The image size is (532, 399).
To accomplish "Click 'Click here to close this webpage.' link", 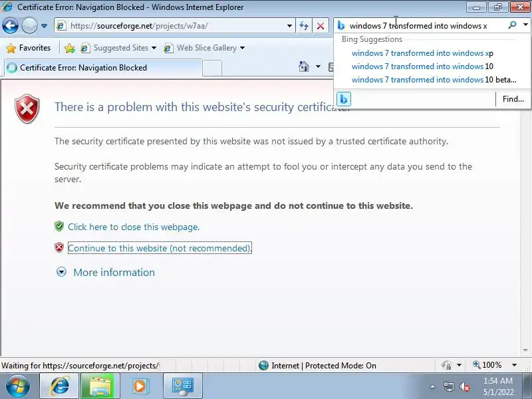I will 134,227.
